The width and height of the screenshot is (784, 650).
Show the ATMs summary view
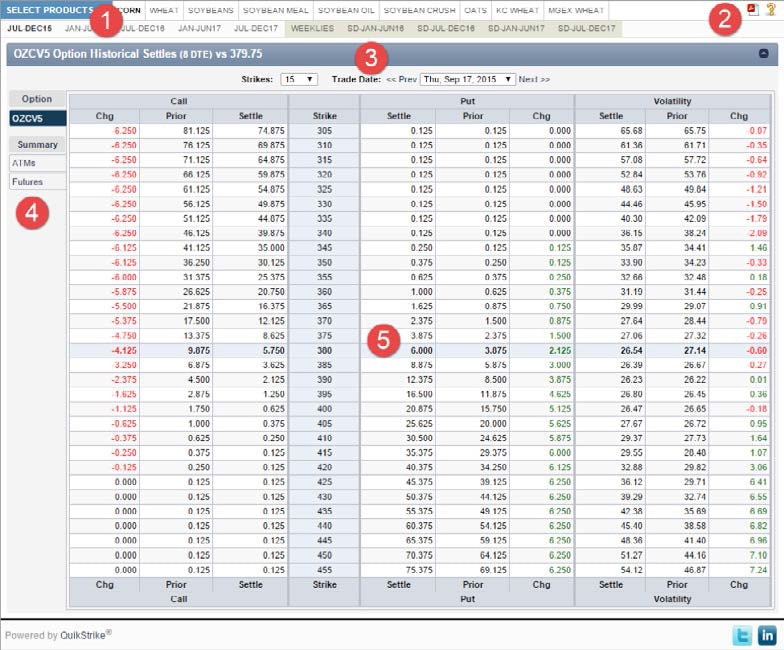pyautogui.click(x=24, y=162)
